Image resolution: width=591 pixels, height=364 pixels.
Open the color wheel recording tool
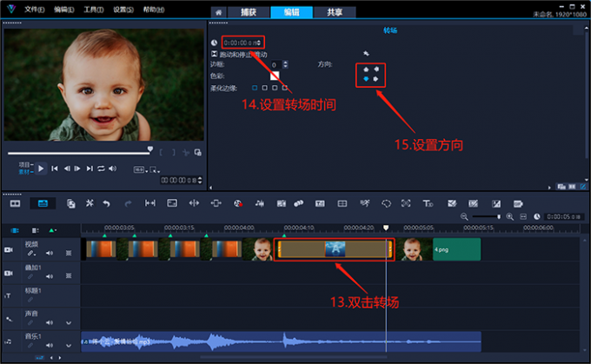(x=238, y=204)
